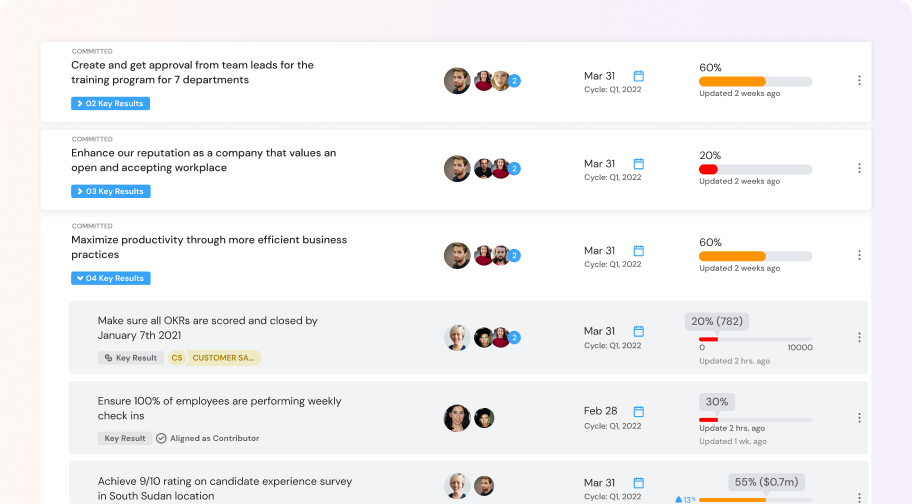Open kebab menu for OKRs scored key result

click(859, 338)
